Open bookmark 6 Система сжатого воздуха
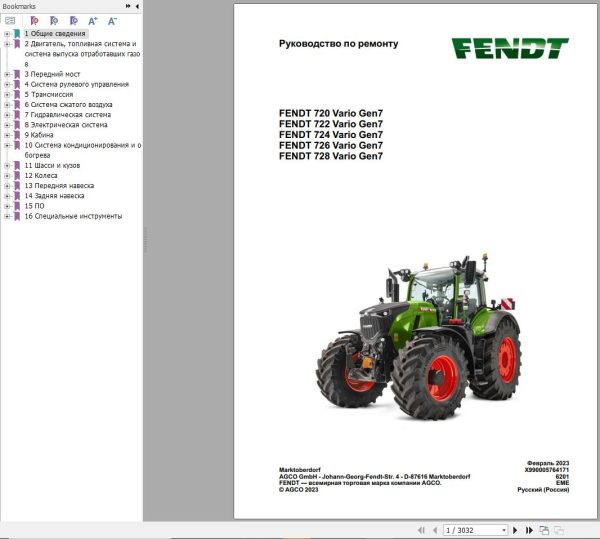Screen dimensions: 600x539 (68, 105)
